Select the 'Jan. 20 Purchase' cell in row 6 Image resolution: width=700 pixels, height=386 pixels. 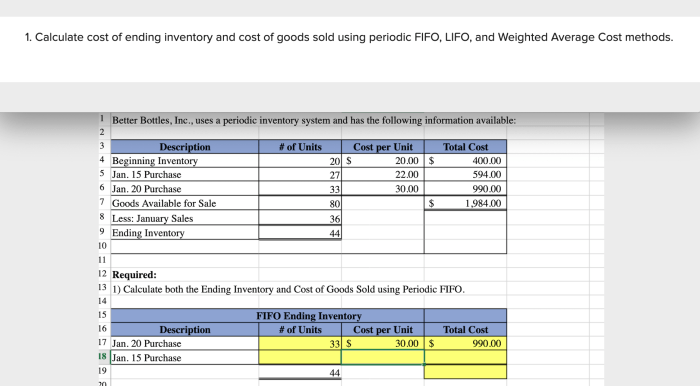click(184, 189)
